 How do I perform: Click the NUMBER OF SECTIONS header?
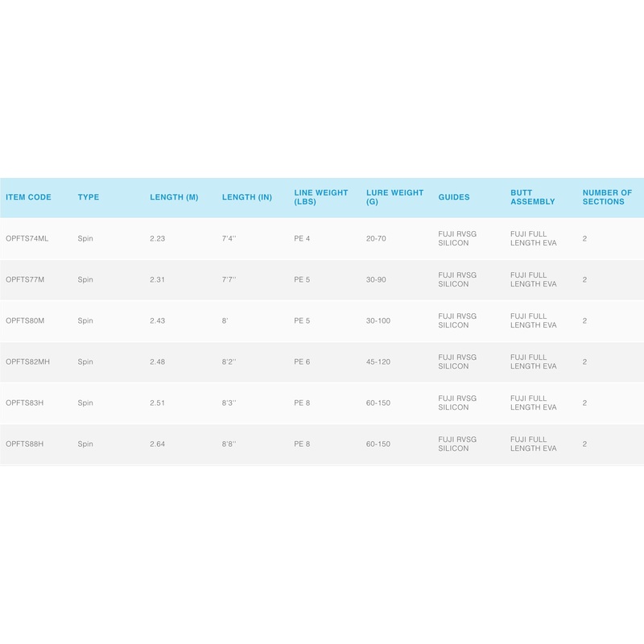tap(607, 197)
